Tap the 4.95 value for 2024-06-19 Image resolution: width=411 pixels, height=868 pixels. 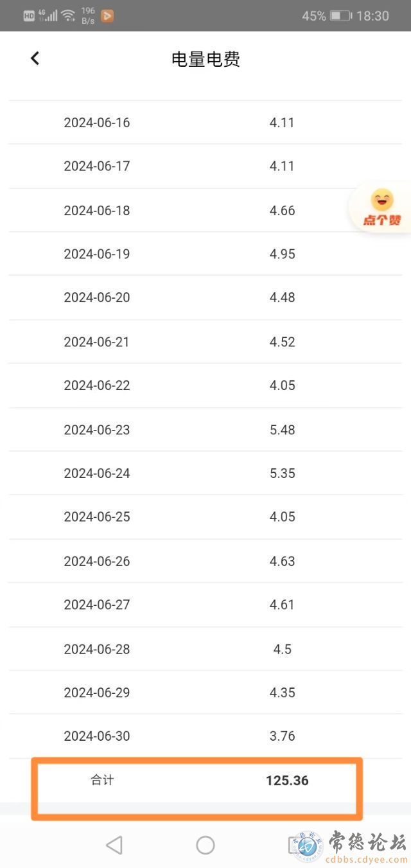(283, 254)
